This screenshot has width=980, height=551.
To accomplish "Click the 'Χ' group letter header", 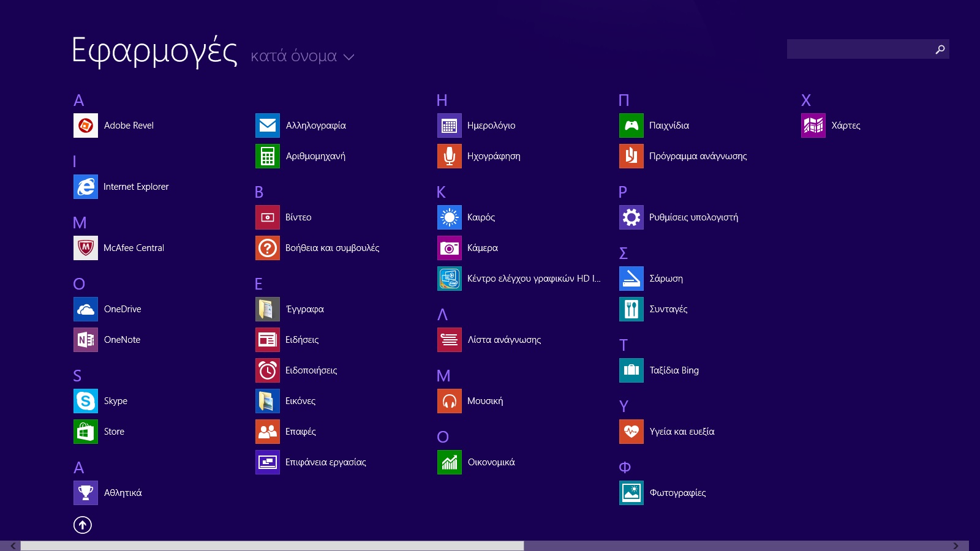I will (x=806, y=100).
